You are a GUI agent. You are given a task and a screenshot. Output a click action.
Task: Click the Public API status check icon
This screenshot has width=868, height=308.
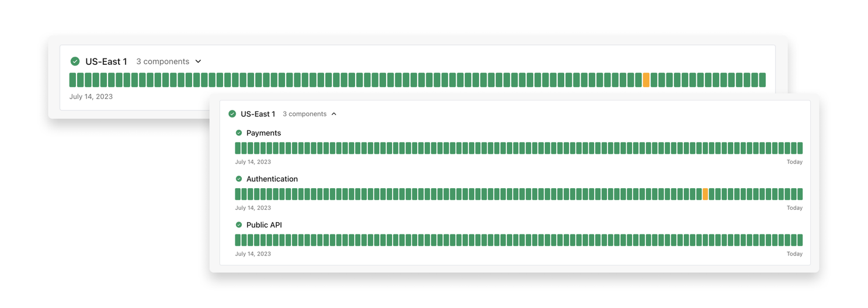pos(238,224)
